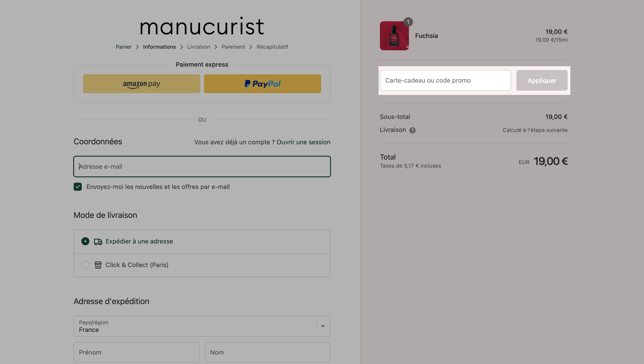This screenshot has height=364, width=644.
Task: Click the France country selection field
Action: pos(202,326)
